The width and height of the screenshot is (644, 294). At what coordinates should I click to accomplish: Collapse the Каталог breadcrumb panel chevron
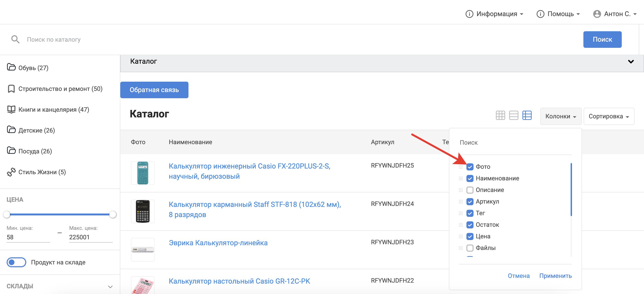[631, 62]
